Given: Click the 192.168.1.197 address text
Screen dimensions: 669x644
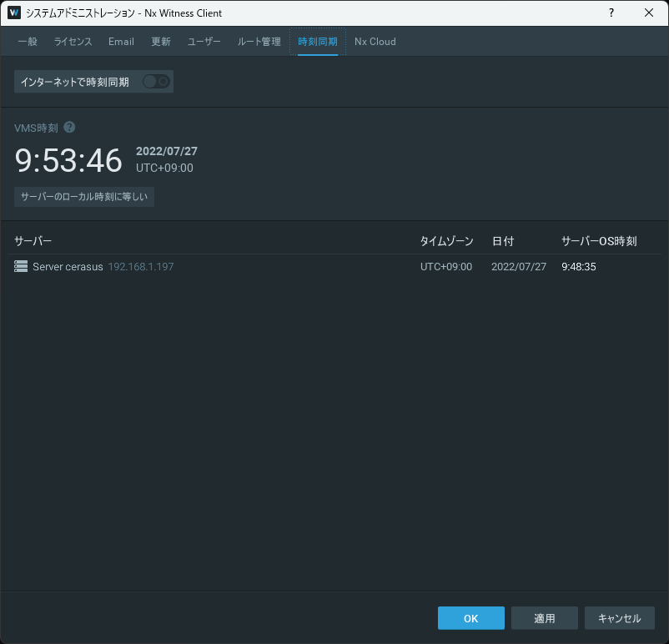Looking at the screenshot, I should (141, 267).
